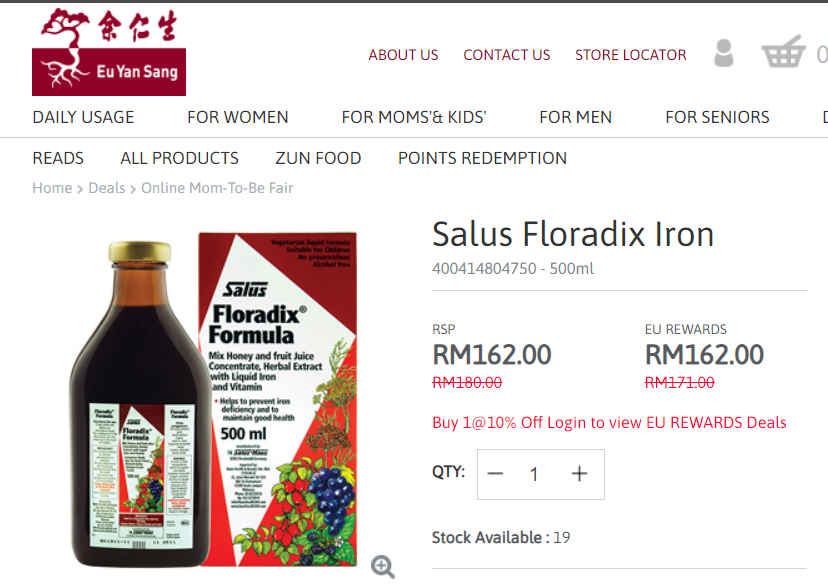The image size is (828, 586).
Task: Select the FOR MEN menu
Action: click(x=576, y=117)
